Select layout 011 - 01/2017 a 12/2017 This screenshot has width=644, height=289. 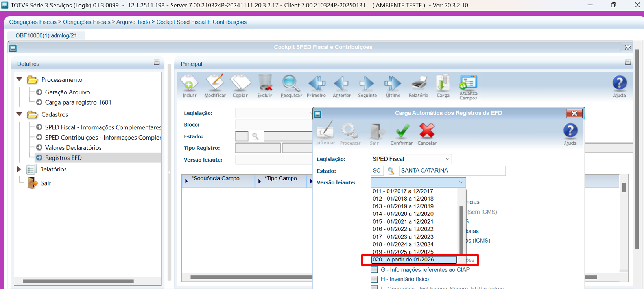pyautogui.click(x=403, y=191)
